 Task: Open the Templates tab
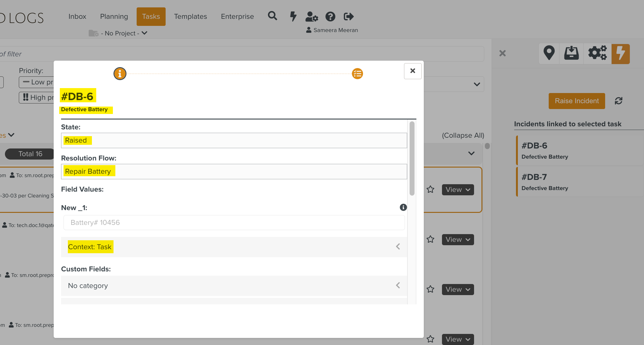click(190, 17)
